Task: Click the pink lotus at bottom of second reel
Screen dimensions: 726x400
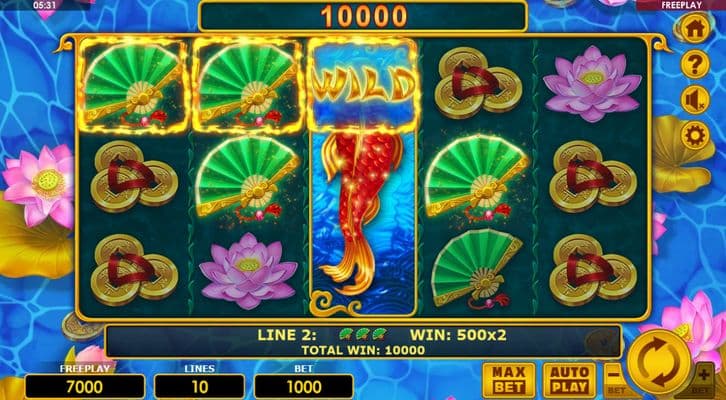Action: coord(248,271)
